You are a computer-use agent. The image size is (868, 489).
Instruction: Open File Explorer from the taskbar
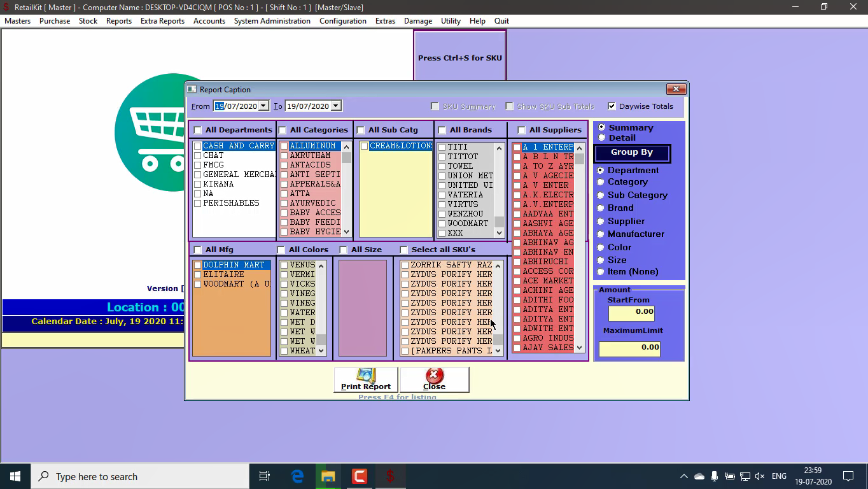[x=328, y=476]
